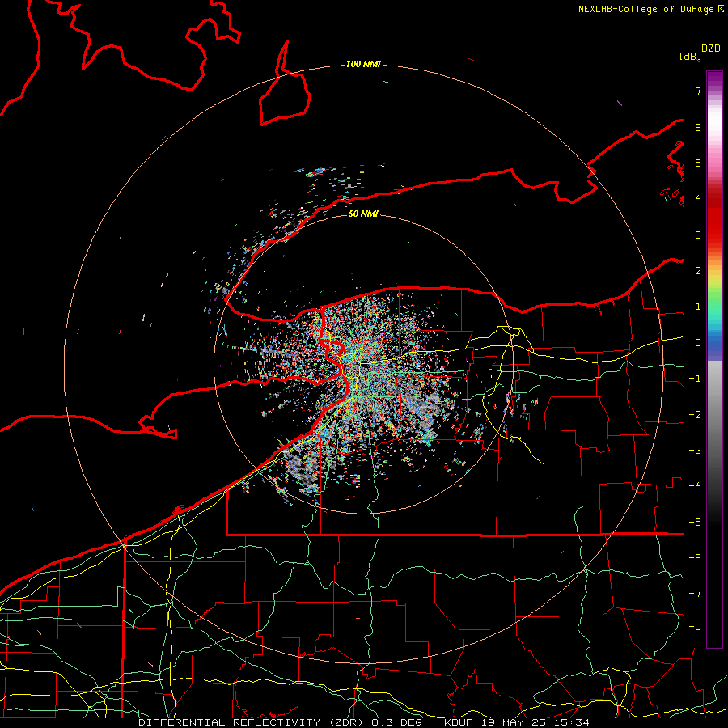Image resolution: width=728 pixels, height=728 pixels.
Task: Click the 3 dB value on color scale
Action: click(698, 235)
